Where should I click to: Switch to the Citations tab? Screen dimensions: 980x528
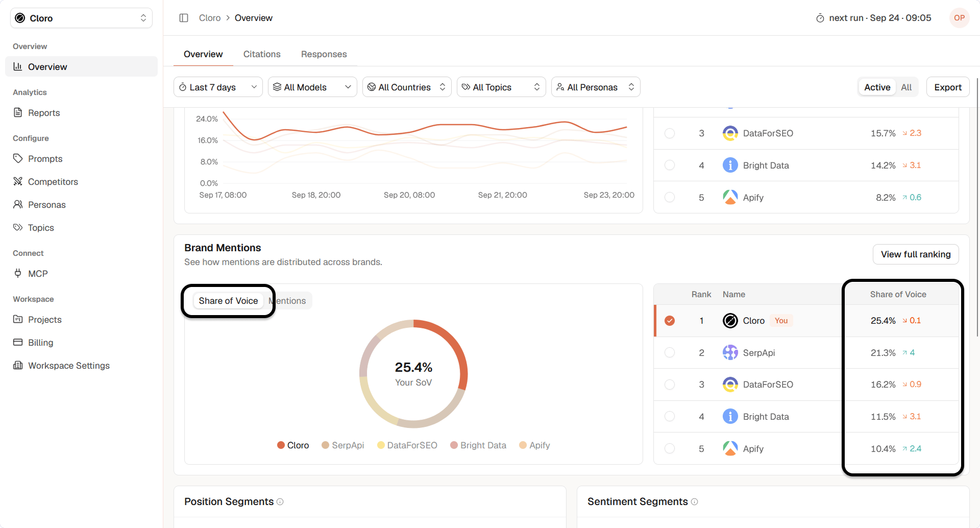tap(262, 54)
